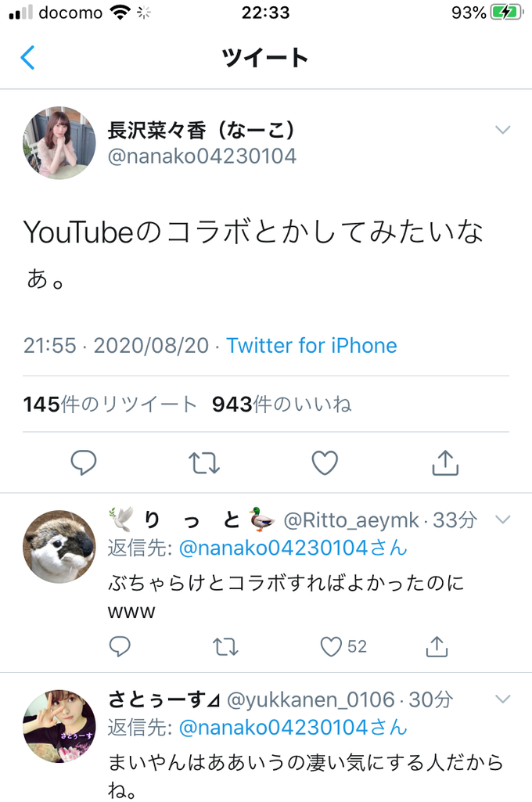This screenshot has height=802, width=532.
Task: View the 145 retweets list
Action: [x=110, y=405]
